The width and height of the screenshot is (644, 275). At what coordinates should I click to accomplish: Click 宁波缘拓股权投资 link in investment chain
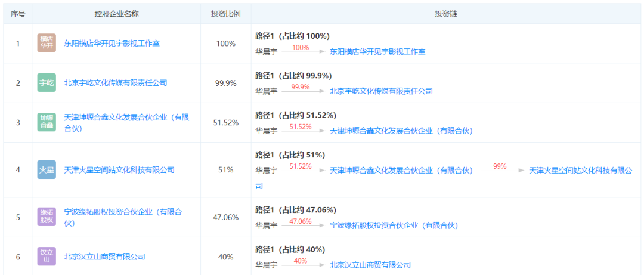(x=394, y=225)
